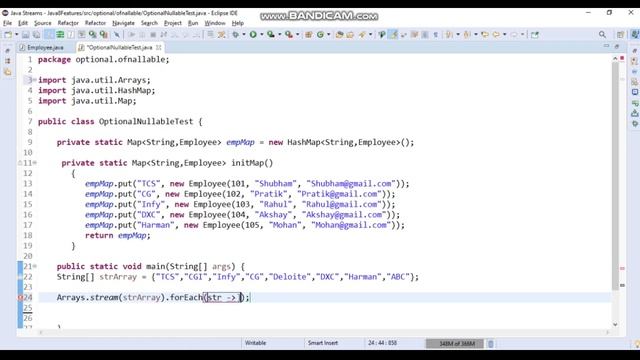This screenshot has height=360, width=640.
Task: Click the Toggle Breadcrumb icon
Action: coord(382,35)
